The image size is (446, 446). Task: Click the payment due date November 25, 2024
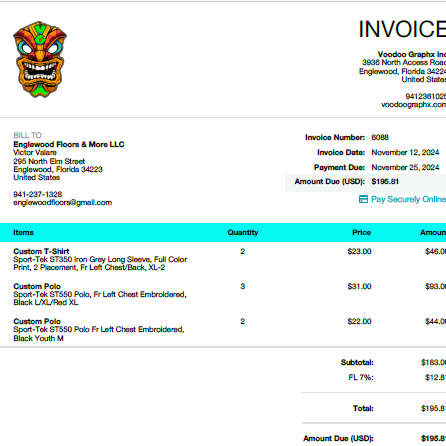coord(405,167)
